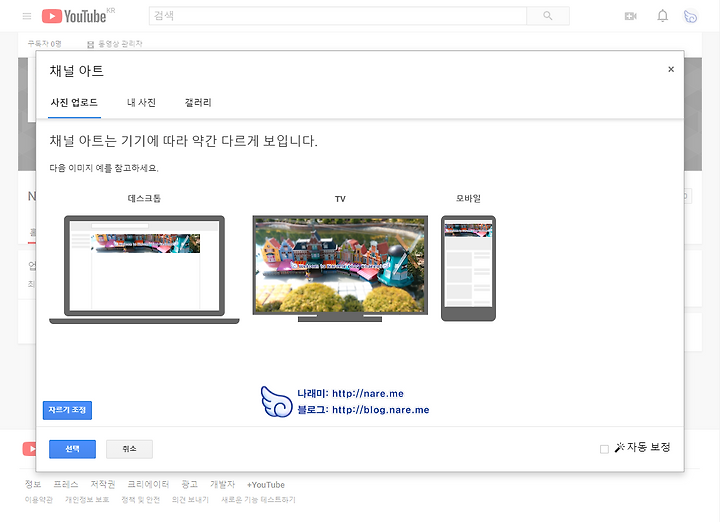The height and width of the screenshot is (522, 720).
Task: Click the TV preview image
Action: tap(340, 269)
